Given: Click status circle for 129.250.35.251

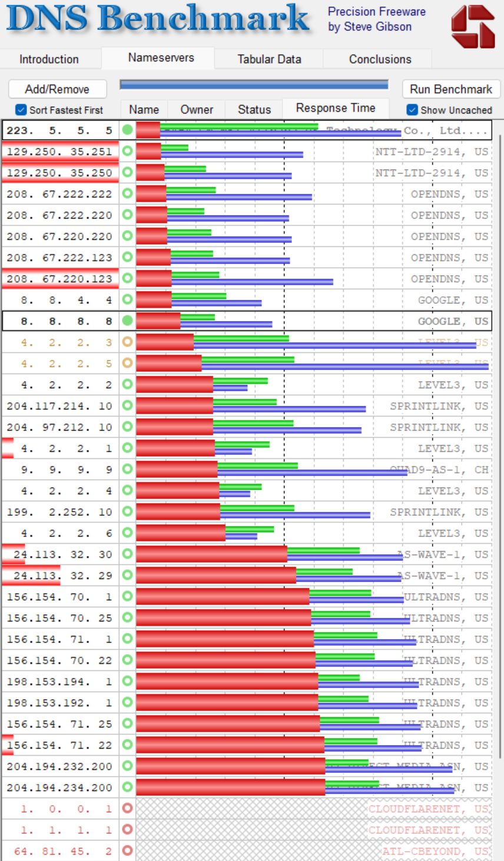Looking at the screenshot, I should (x=127, y=151).
